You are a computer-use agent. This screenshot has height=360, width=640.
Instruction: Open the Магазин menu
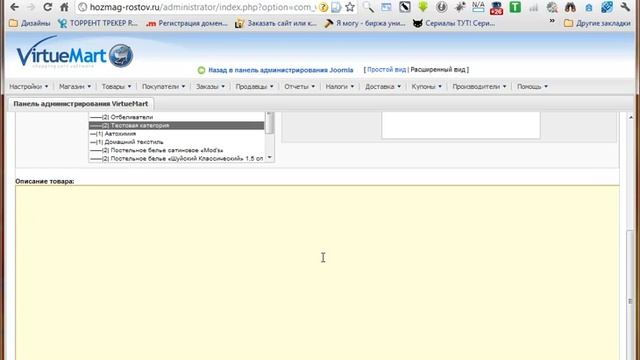75,87
